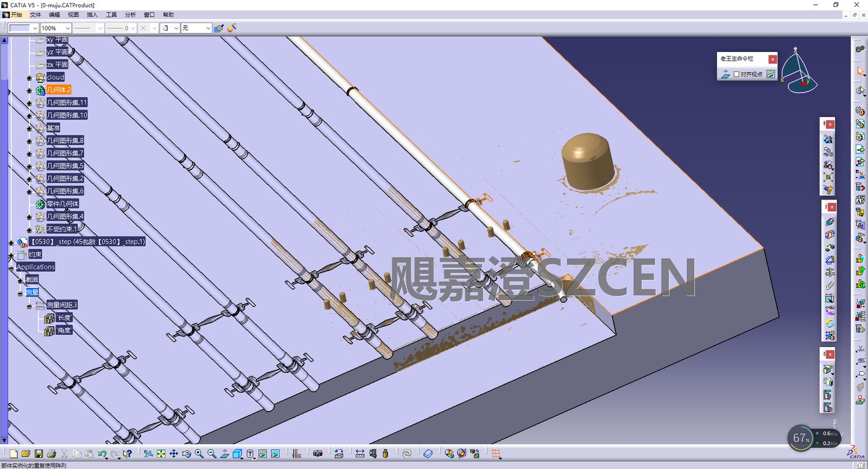Open the 无 layer dropdown
The image size is (868, 469).
pyautogui.click(x=208, y=28)
